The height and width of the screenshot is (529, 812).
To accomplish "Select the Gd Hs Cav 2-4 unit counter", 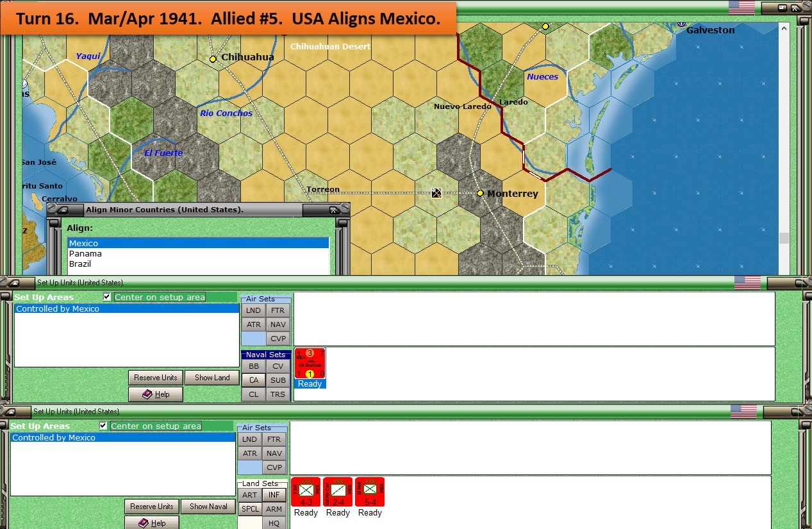I will coord(338,492).
